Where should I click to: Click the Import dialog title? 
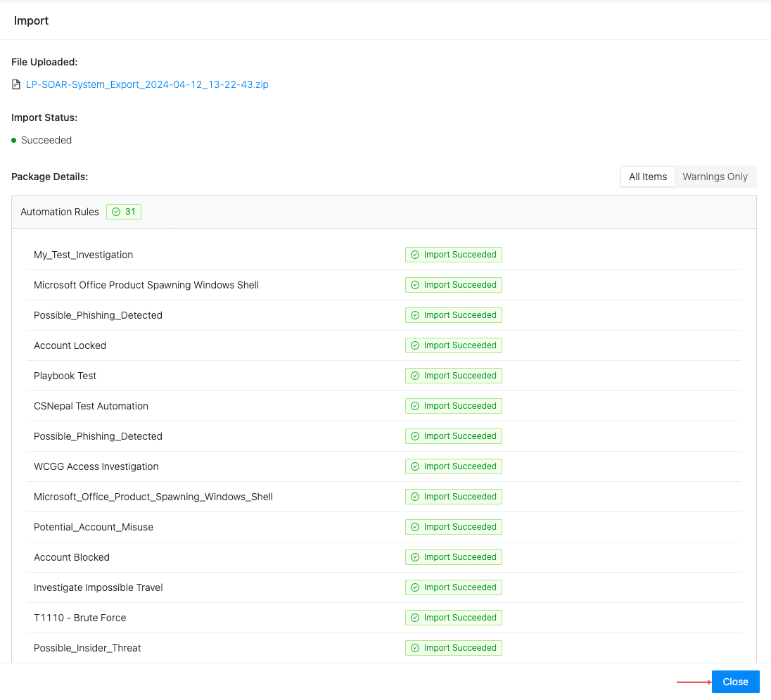[x=32, y=20]
